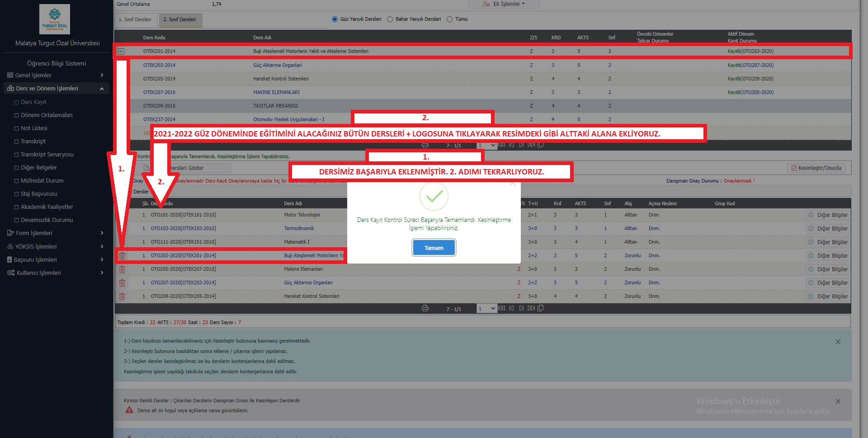The image size is (868, 438).
Task: Select Güz Yarıyılı Dersleri radio button
Action: (335, 19)
